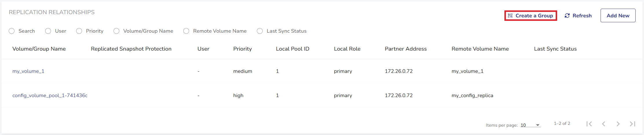
Task: Enable the Remote Volume Name radio filter
Action: coord(186,31)
